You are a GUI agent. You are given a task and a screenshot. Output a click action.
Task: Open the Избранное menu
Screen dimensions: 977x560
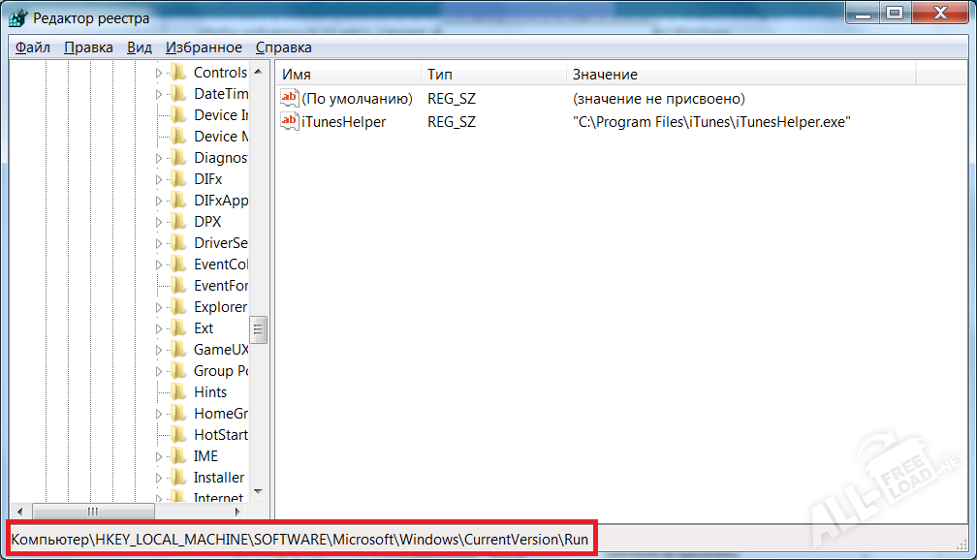[204, 47]
